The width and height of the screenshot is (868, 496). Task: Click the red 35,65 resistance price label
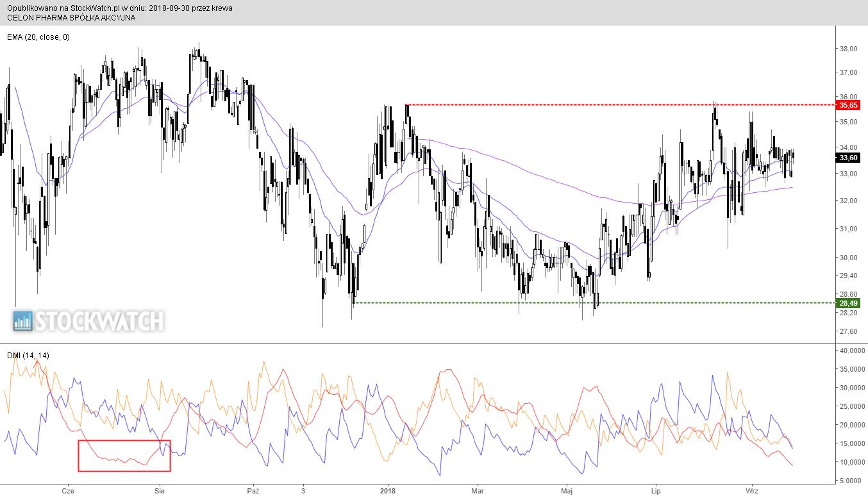click(848, 104)
